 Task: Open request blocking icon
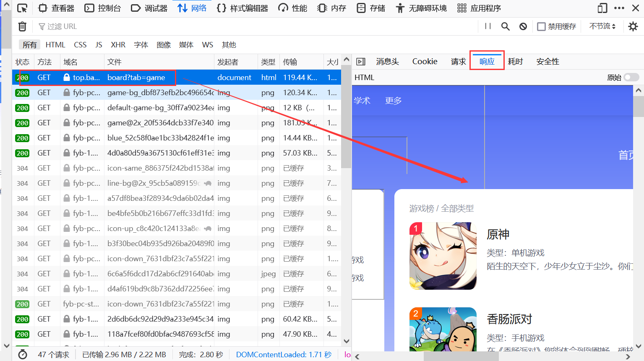523,26
